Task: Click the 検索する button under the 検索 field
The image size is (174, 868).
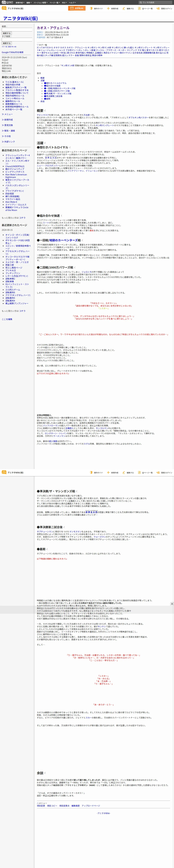Action: tap(7, 33)
